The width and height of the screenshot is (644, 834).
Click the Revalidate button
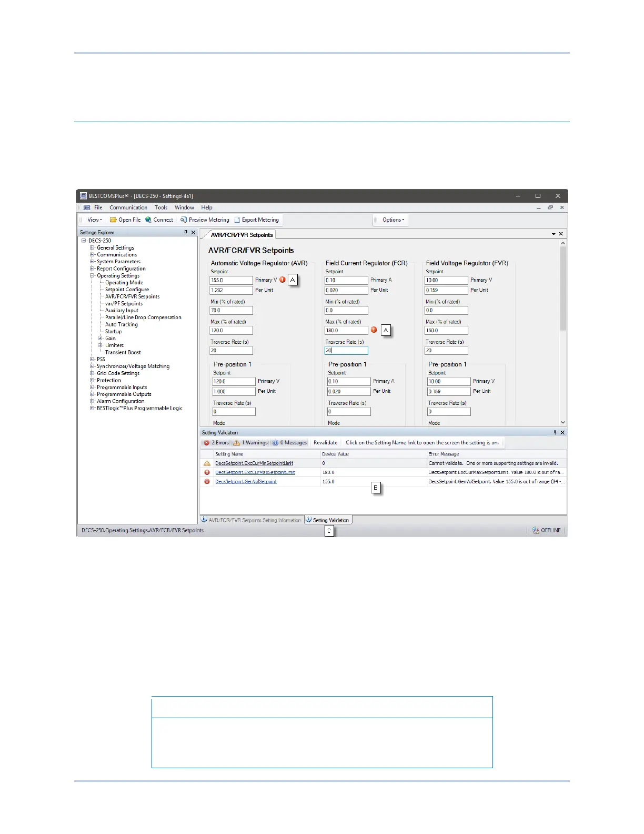pyautogui.click(x=325, y=443)
